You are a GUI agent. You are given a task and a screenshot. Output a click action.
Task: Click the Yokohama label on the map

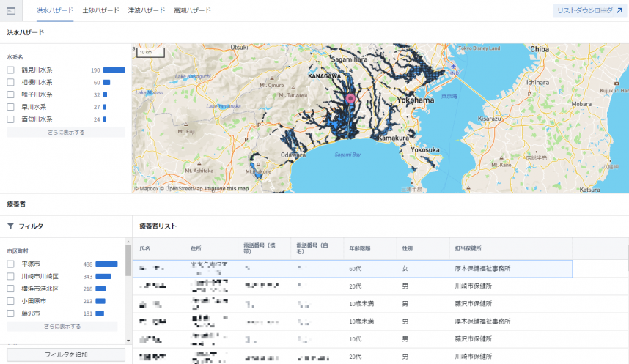[x=415, y=100]
